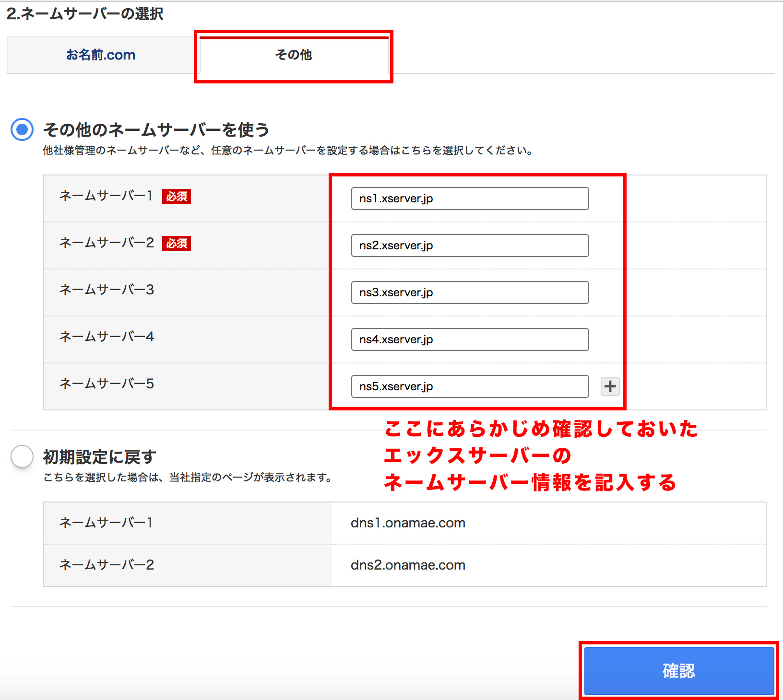Select その他のネームサーバーを使う radio button

(x=22, y=129)
